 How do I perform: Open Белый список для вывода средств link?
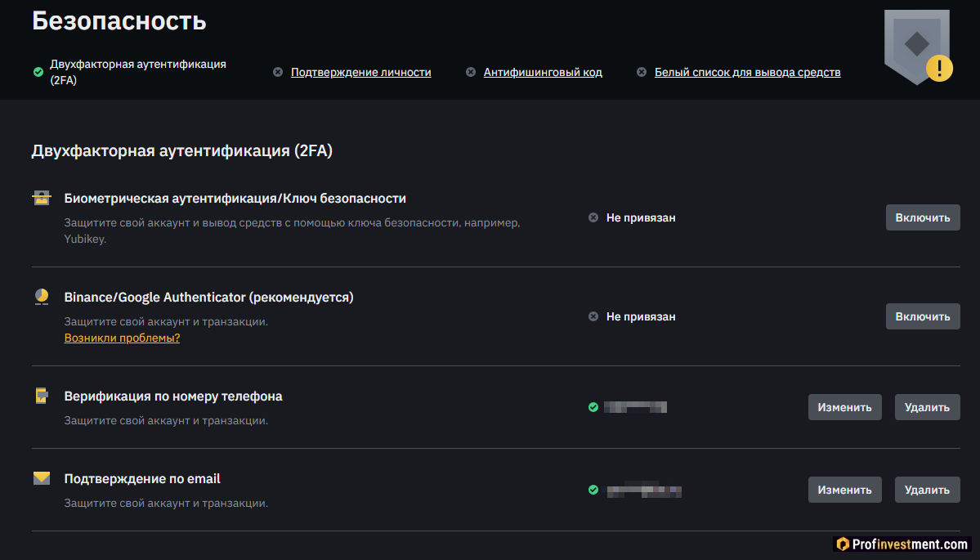[747, 72]
